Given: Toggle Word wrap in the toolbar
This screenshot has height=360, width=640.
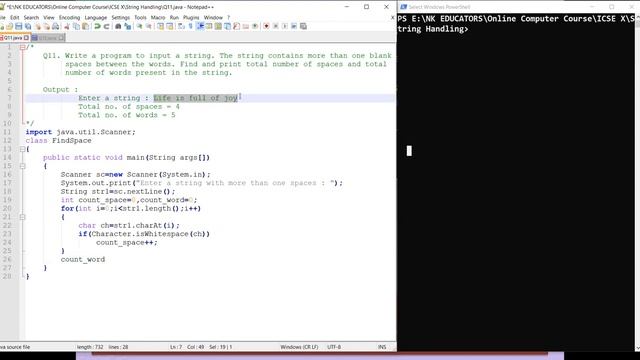Looking at the screenshot, I should [x=181, y=27].
